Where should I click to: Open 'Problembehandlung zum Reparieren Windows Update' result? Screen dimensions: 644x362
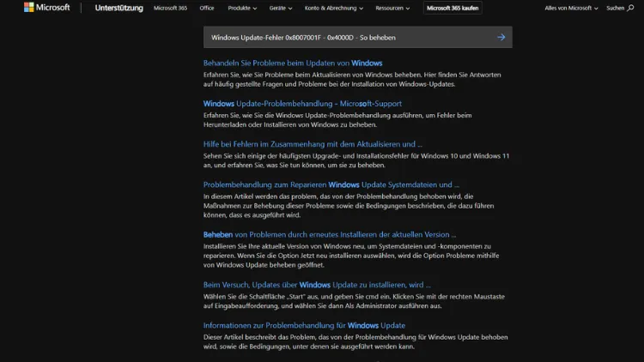(331, 185)
